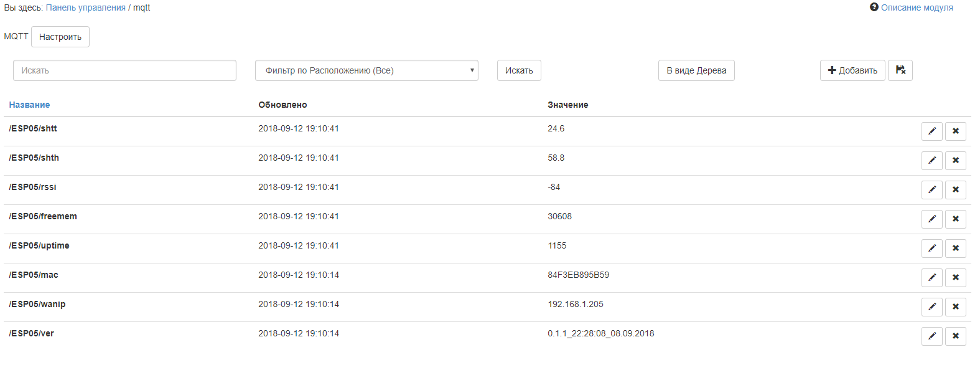Delete the /ESP05/mac row

click(955, 278)
